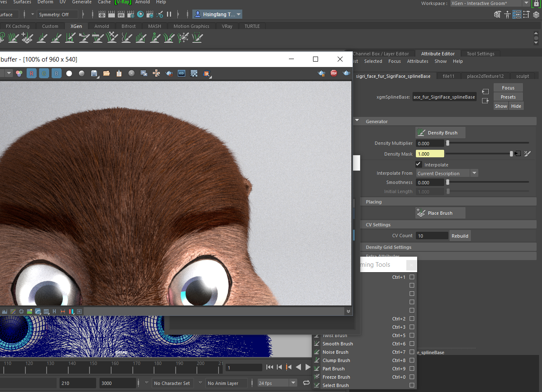This screenshot has height=392, width=542.
Task: Click the Rebuild button for CV Count
Action: point(460,236)
